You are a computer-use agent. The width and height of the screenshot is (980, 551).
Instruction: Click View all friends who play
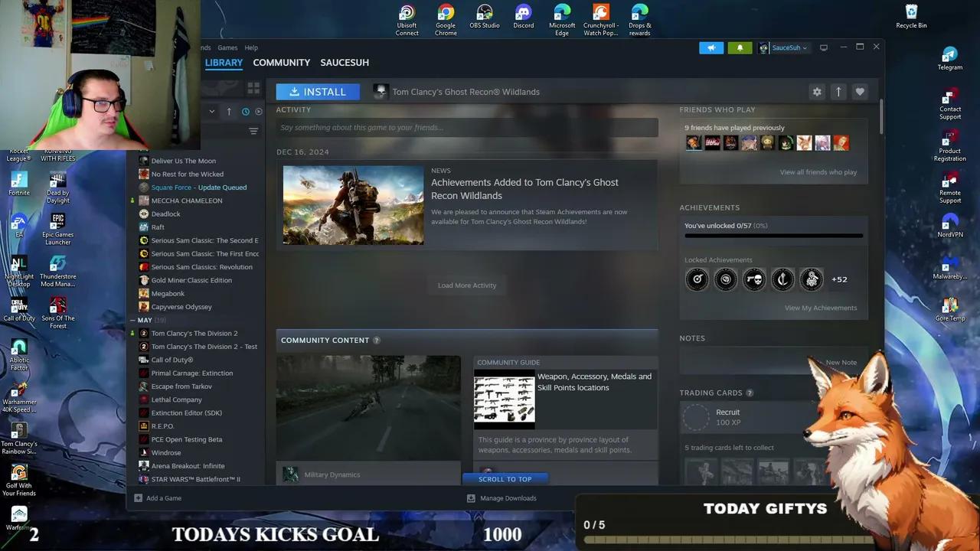pyautogui.click(x=818, y=172)
